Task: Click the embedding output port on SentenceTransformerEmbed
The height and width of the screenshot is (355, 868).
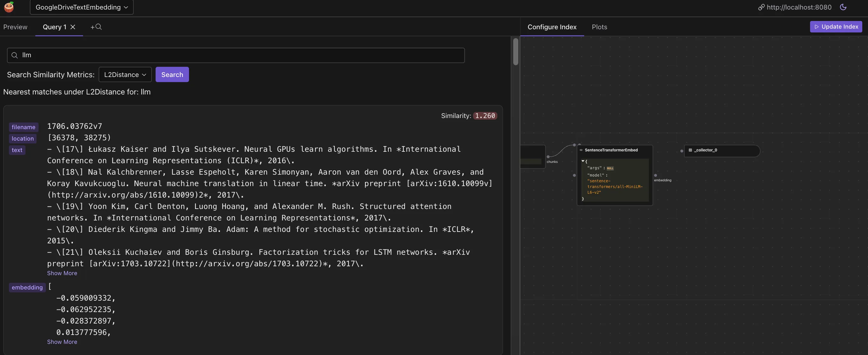Action: pos(655,176)
